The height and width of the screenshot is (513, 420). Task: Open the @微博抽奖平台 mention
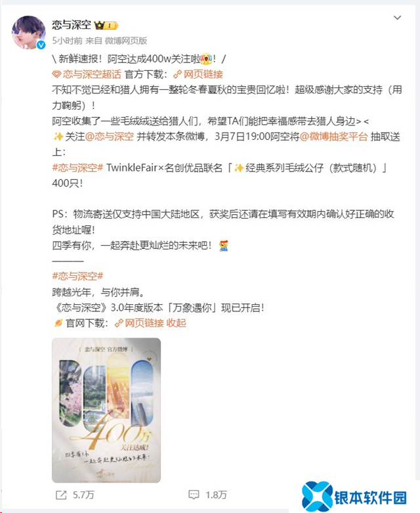[334, 137]
